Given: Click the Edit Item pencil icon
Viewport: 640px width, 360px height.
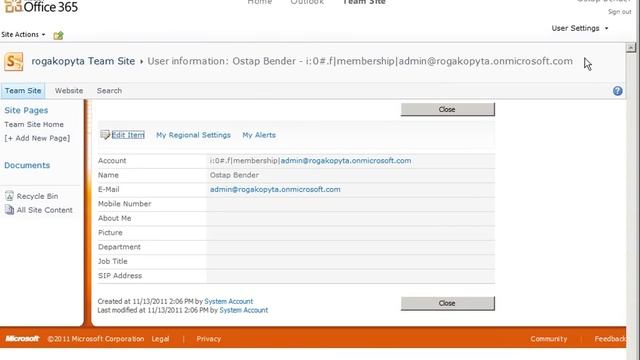Looking at the screenshot, I should tap(105, 135).
